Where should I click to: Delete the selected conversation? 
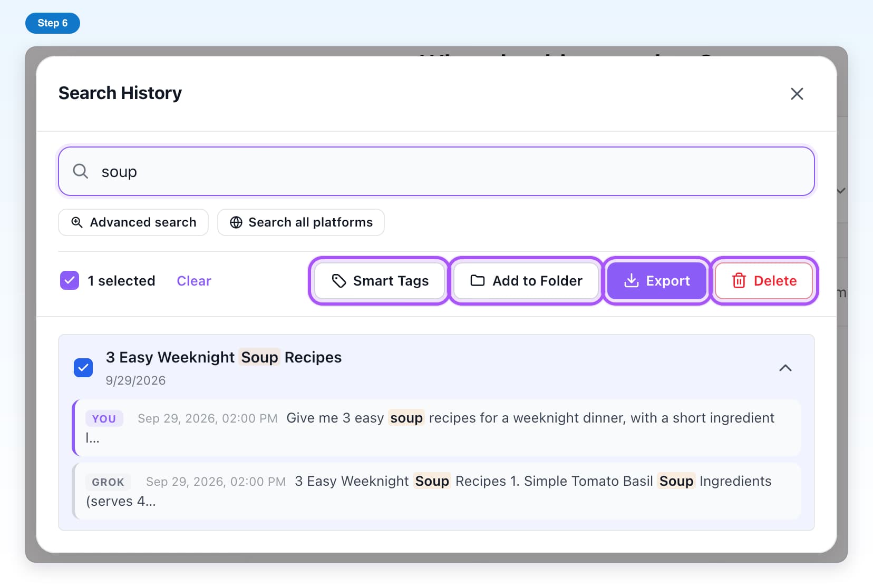click(x=764, y=281)
